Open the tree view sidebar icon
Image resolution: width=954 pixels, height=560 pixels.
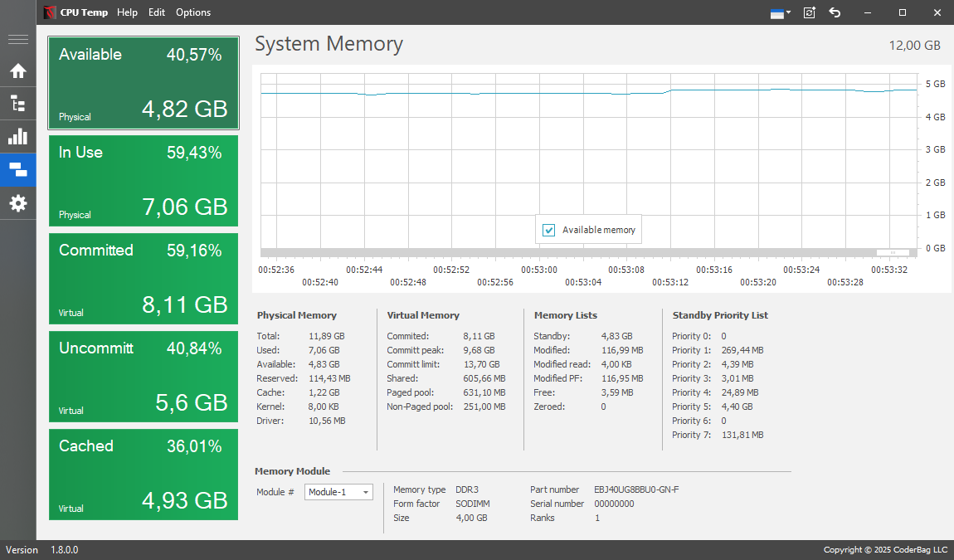17,104
